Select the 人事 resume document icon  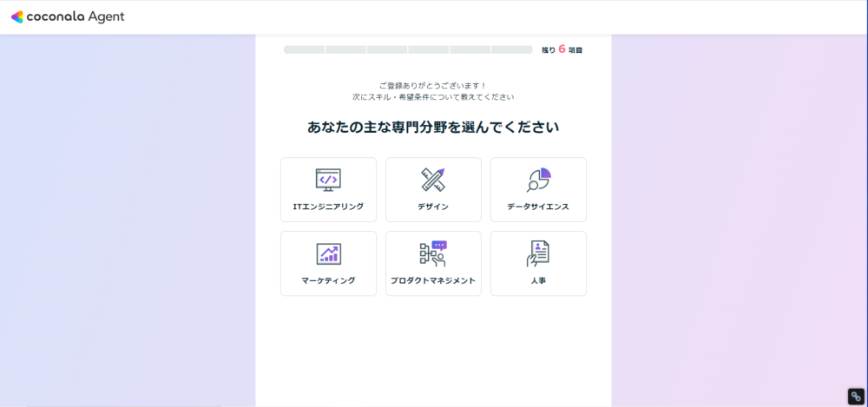(x=538, y=253)
